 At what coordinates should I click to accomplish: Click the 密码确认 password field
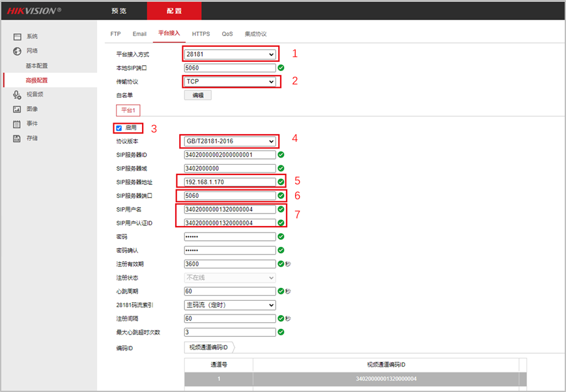tap(230, 251)
